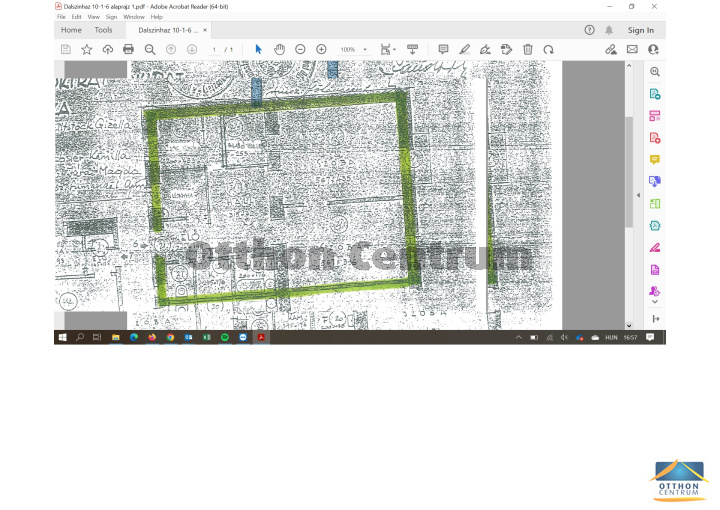Image resolution: width=720 pixels, height=510 pixels.
Task: Show hidden system tray icons
Action: (519, 337)
